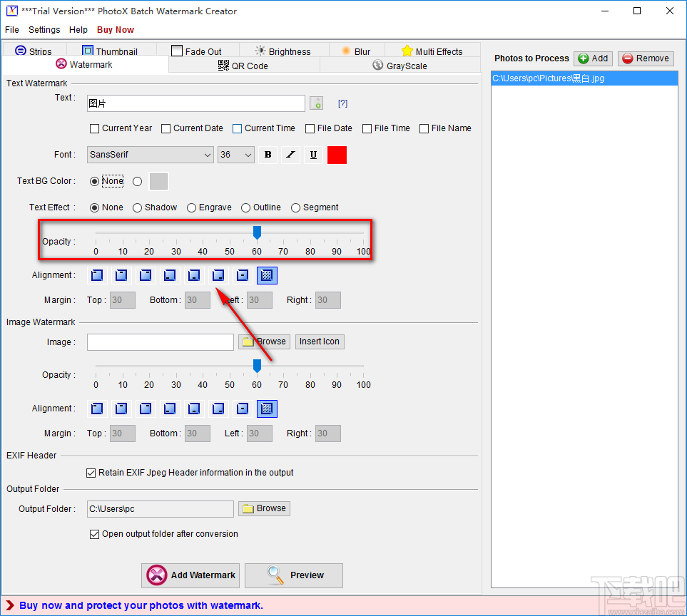Switch to the QR Code tab
The image size is (687, 616).
click(x=243, y=66)
